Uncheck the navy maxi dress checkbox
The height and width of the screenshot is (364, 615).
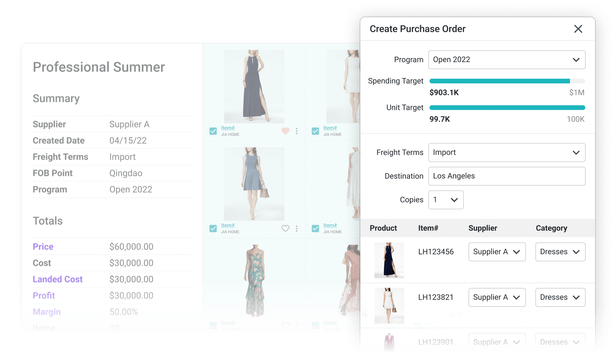pos(213,131)
